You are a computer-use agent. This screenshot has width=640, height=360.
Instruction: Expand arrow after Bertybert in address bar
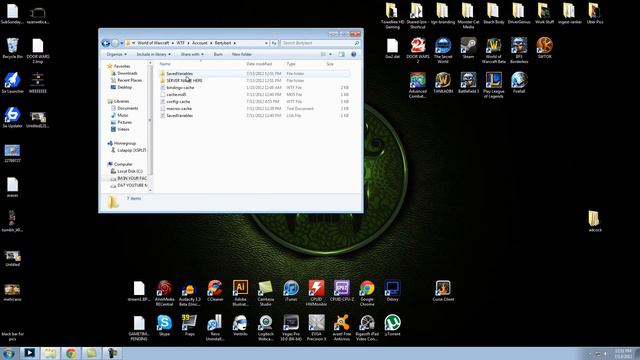[236, 43]
